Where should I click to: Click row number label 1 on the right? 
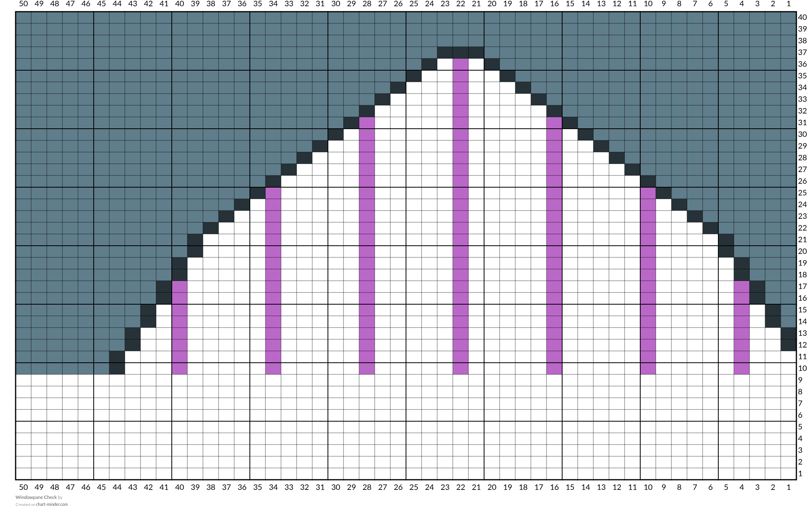[x=800, y=473]
